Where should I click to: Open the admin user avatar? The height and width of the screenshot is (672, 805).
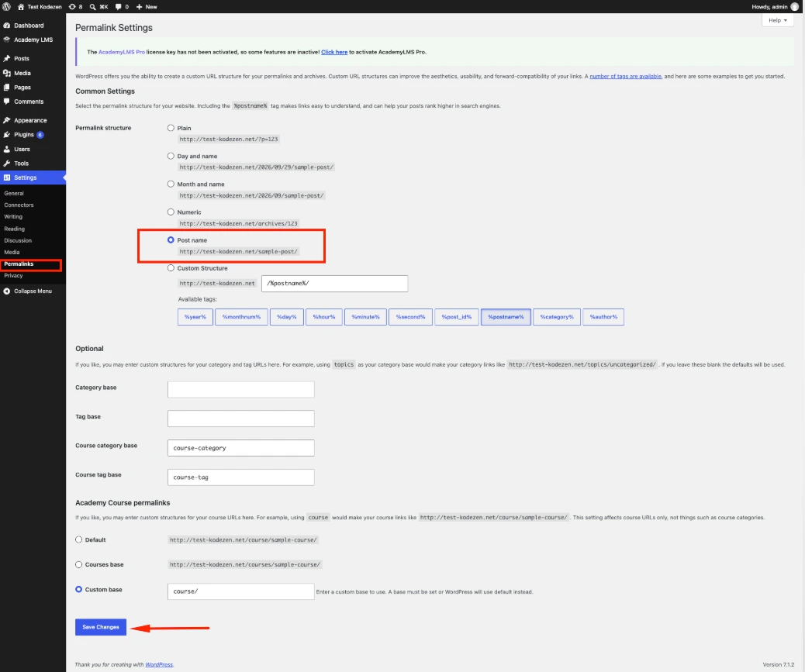tap(794, 7)
